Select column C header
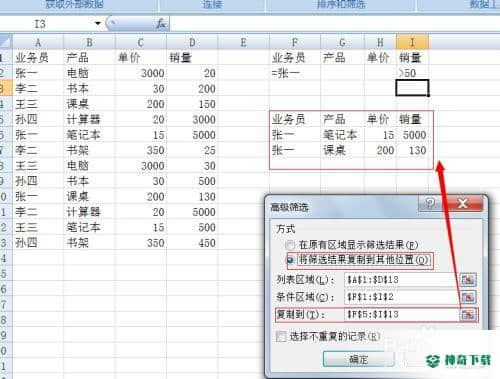The width and height of the screenshot is (500, 379). [141, 42]
